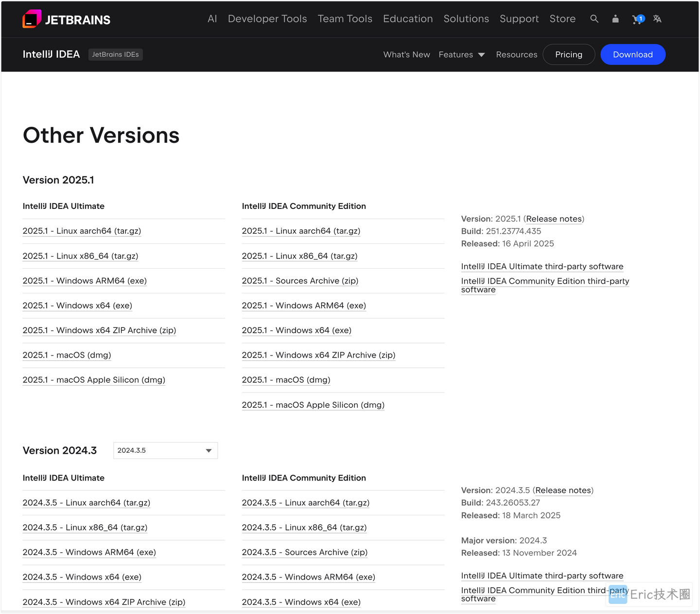Click the JetBrains IDEs tag badge

point(115,54)
